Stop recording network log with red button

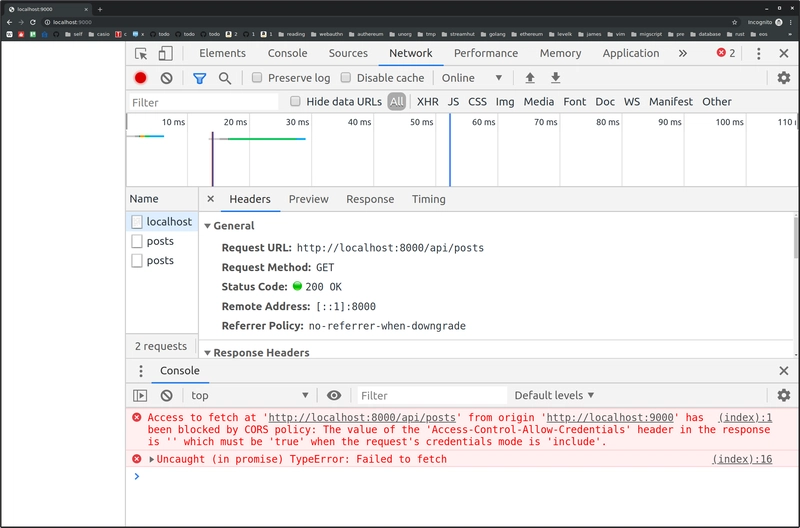tap(140, 78)
